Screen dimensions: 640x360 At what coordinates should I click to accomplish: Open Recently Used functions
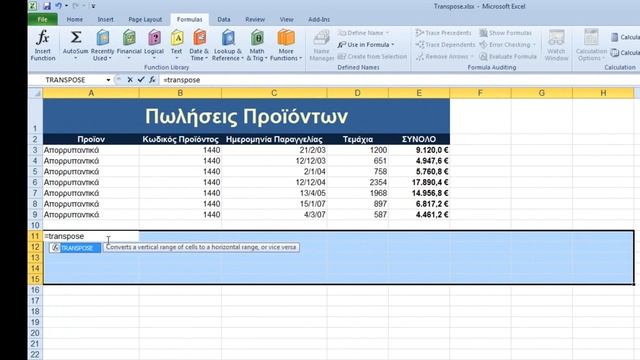click(x=102, y=45)
